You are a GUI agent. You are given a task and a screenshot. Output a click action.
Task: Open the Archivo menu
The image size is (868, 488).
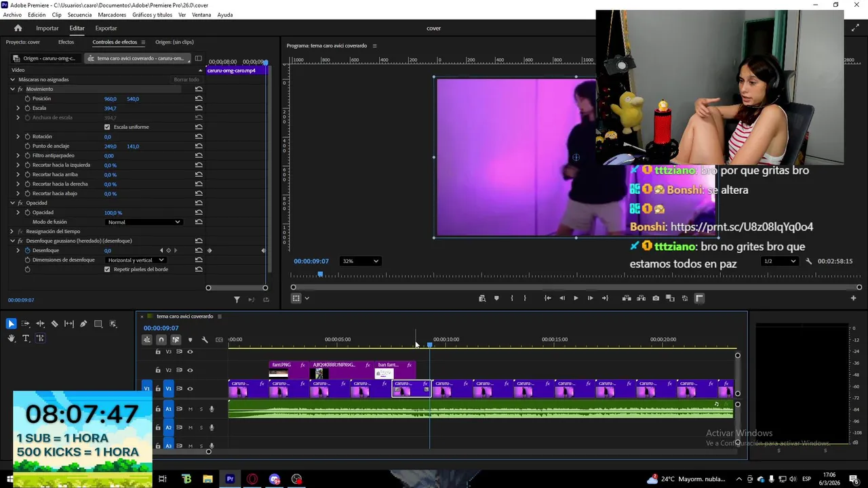point(12,15)
